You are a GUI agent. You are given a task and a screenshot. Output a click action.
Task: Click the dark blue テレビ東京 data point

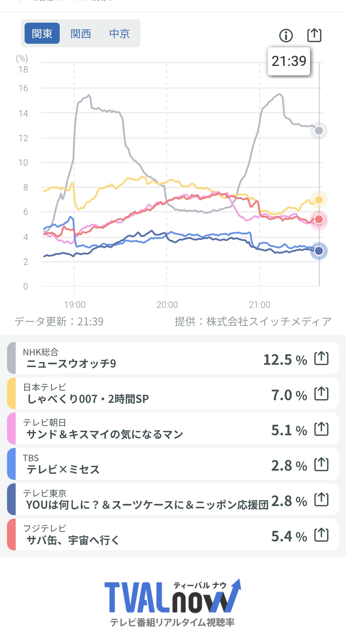(x=319, y=251)
